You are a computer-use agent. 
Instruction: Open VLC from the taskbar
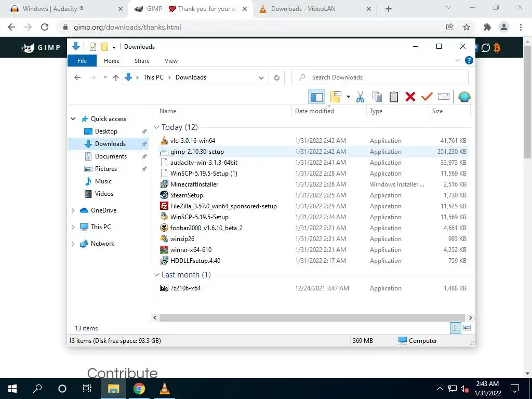point(165,389)
